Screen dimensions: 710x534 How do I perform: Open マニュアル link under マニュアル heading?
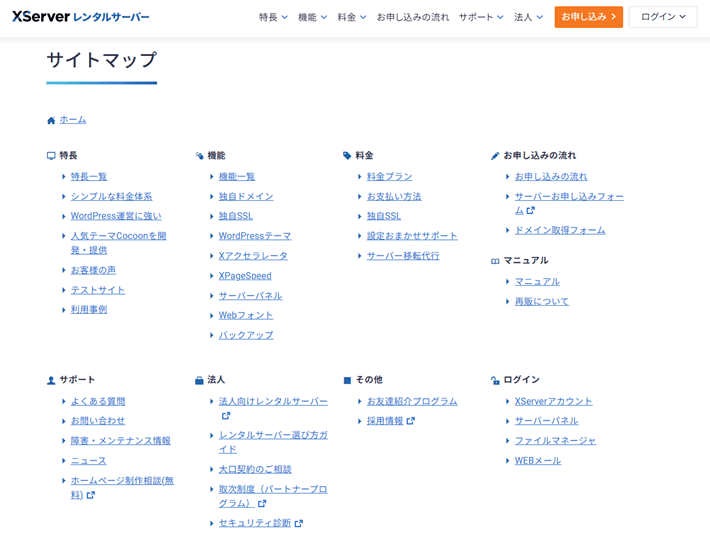pos(537,282)
